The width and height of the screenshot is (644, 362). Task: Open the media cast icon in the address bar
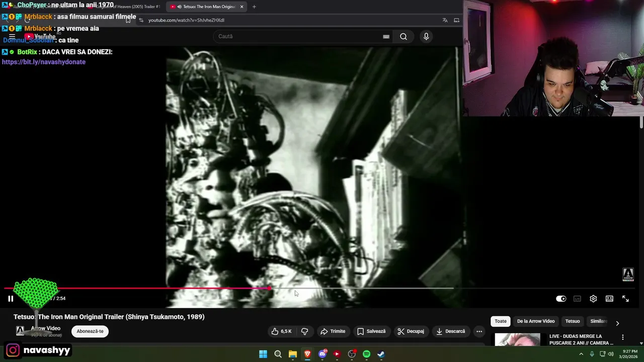[456, 20]
